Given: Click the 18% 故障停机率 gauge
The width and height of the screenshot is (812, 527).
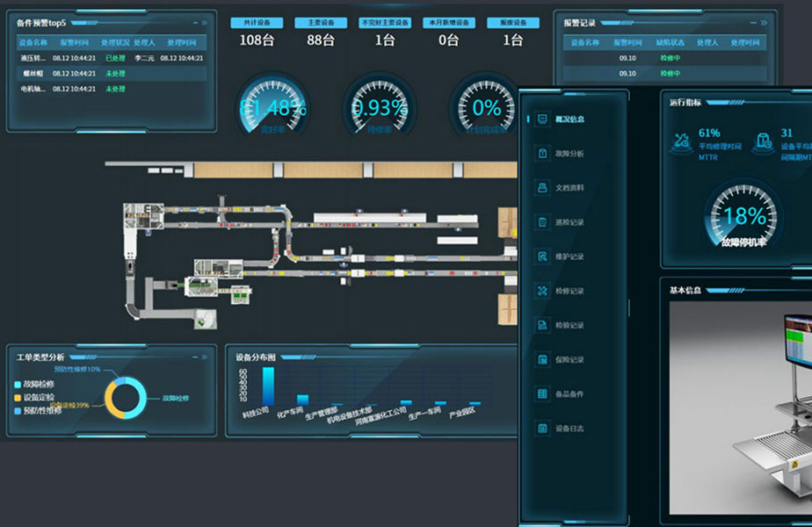Looking at the screenshot, I should [x=743, y=215].
